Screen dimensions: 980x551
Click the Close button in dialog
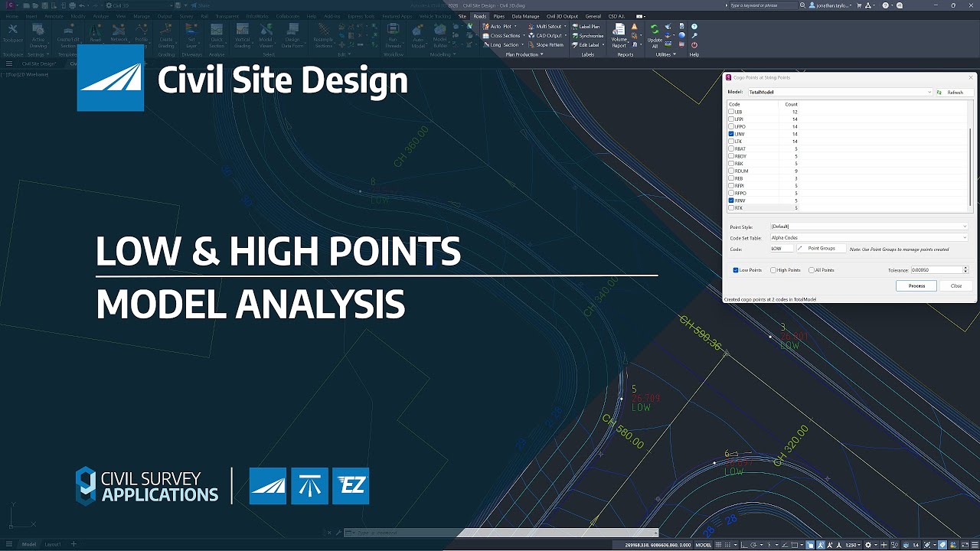pos(956,285)
